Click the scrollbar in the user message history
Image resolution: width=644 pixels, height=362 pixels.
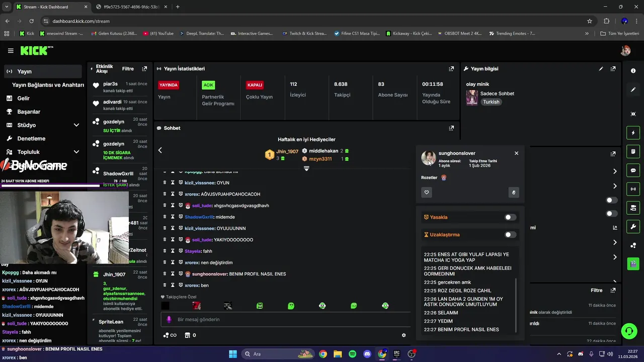click(x=516, y=305)
